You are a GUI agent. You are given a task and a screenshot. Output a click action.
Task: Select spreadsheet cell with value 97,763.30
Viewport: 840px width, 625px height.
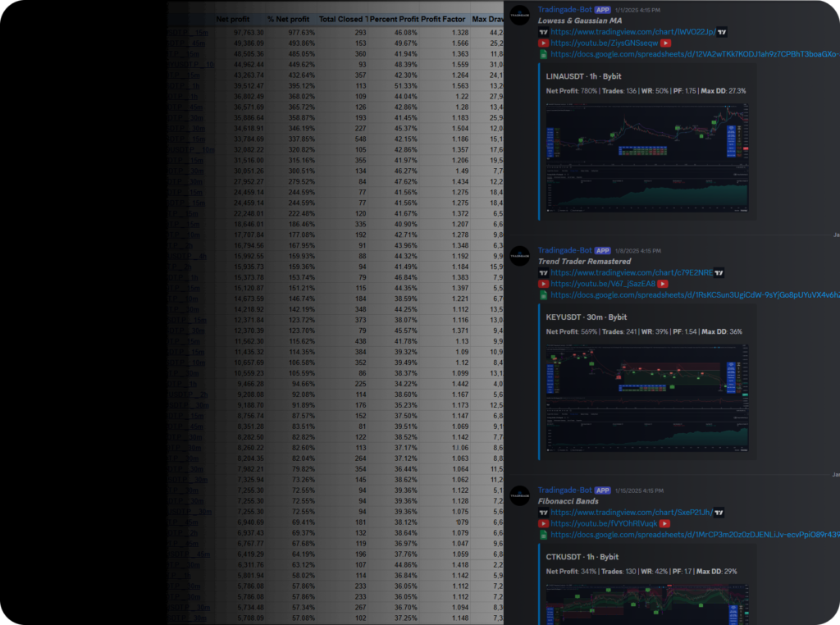click(x=249, y=33)
